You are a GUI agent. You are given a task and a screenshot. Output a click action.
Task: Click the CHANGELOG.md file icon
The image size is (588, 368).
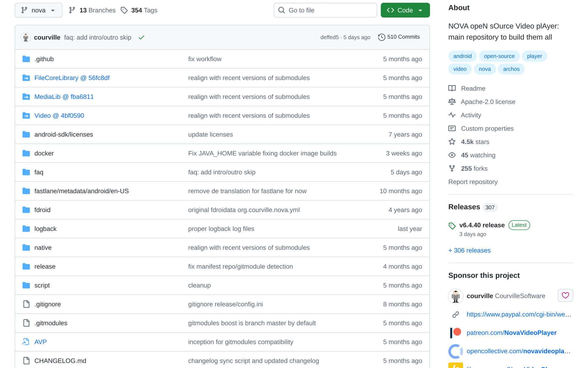click(26, 361)
